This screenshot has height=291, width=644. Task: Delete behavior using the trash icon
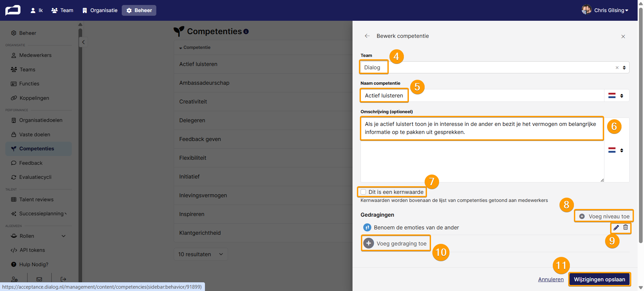626,227
